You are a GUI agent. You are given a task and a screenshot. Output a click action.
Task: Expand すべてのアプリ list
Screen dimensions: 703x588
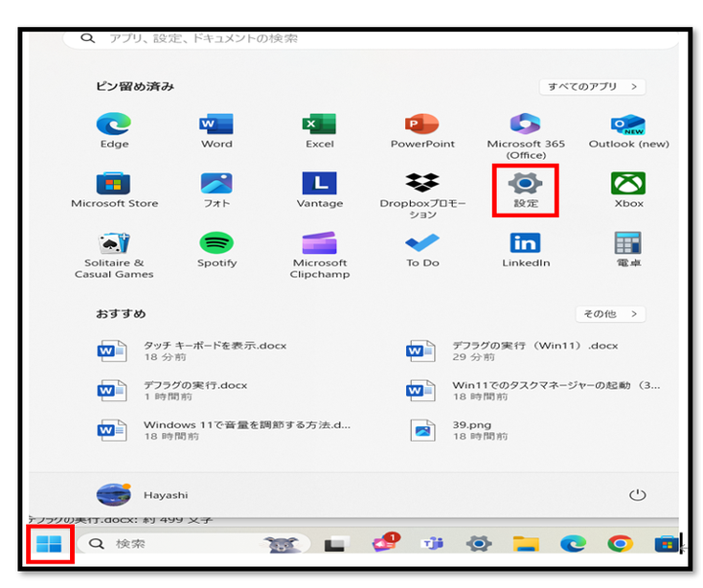coord(592,86)
